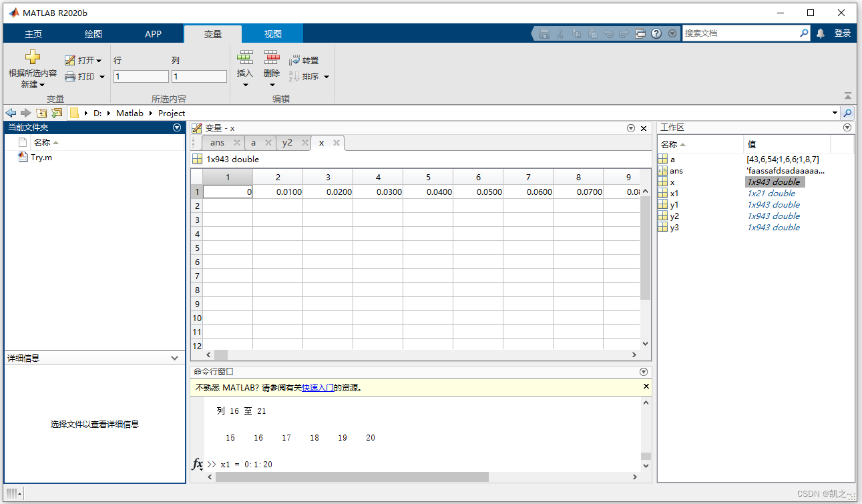862x504 pixels.
Task: Dismiss the getting started yellow banner
Action: click(646, 387)
